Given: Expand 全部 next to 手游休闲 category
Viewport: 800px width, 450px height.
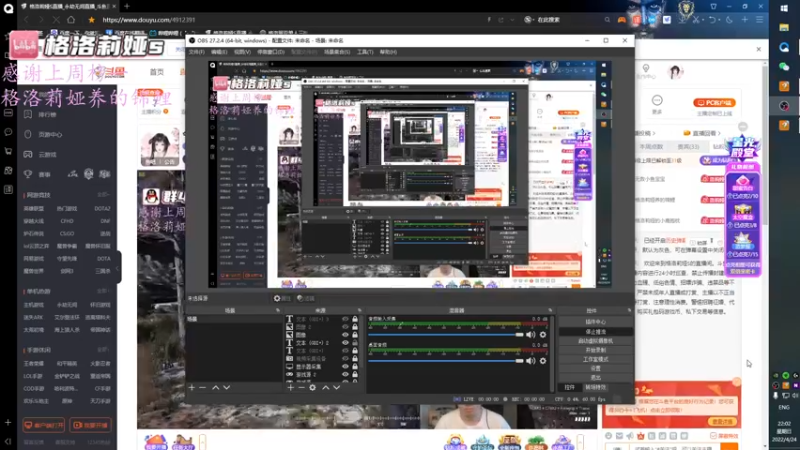Looking at the screenshot, I should 104,350.
